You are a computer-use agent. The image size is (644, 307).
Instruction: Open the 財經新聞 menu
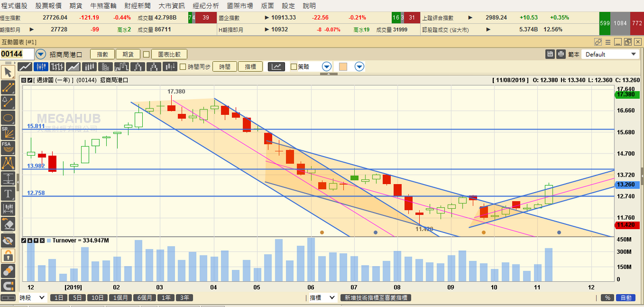pos(136,5)
